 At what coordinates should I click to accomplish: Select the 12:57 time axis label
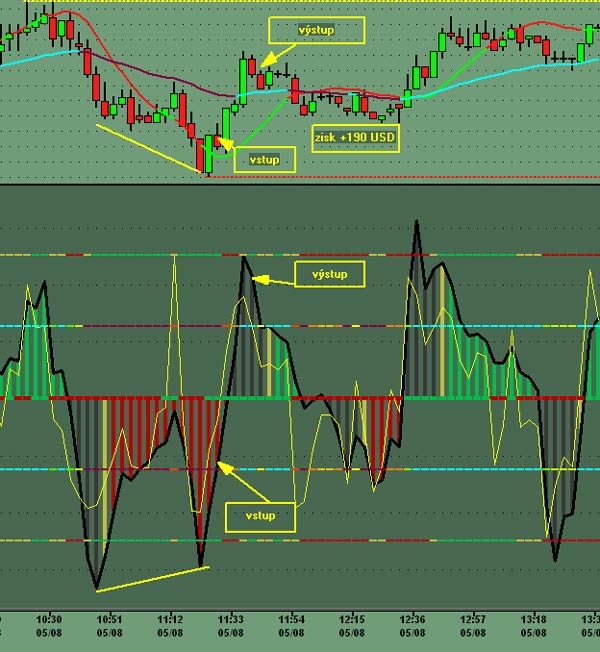tap(473, 620)
